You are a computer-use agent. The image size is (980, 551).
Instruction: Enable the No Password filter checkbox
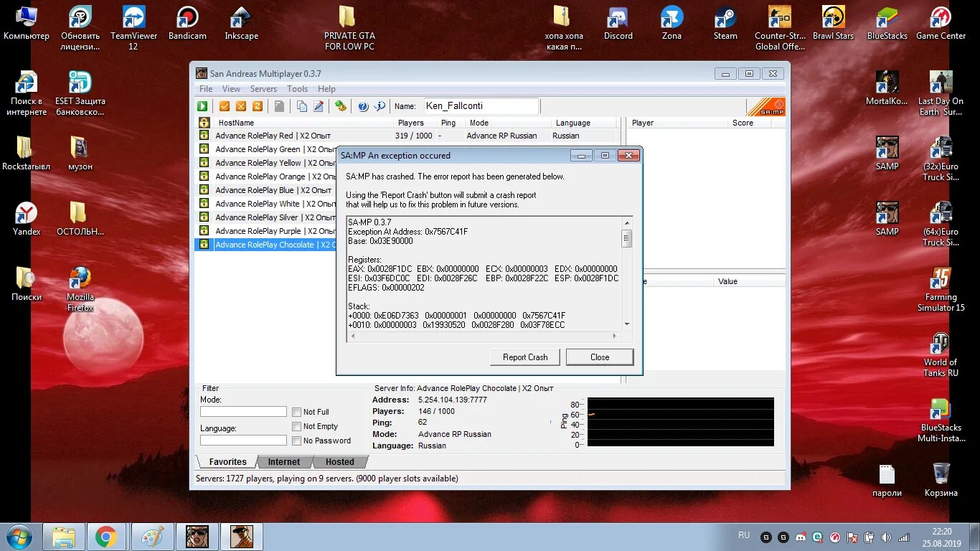(296, 441)
